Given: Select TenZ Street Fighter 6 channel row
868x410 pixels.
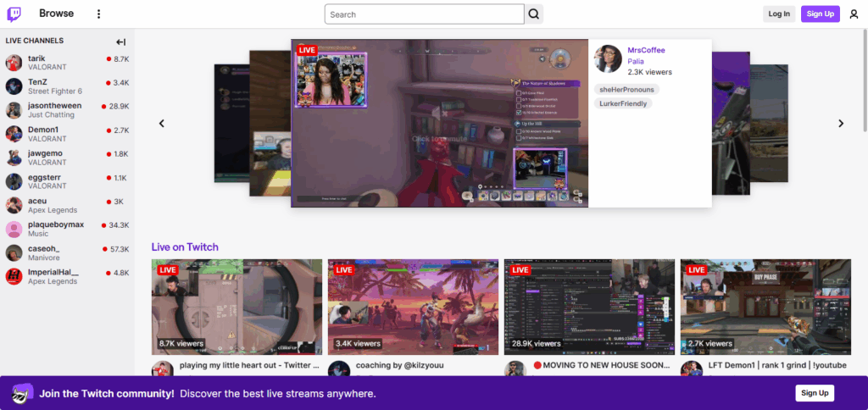Looking at the screenshot, I should [68, 86].
